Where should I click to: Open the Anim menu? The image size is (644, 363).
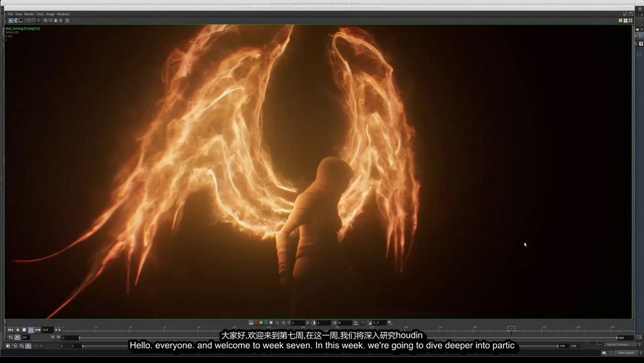point(40,14)
